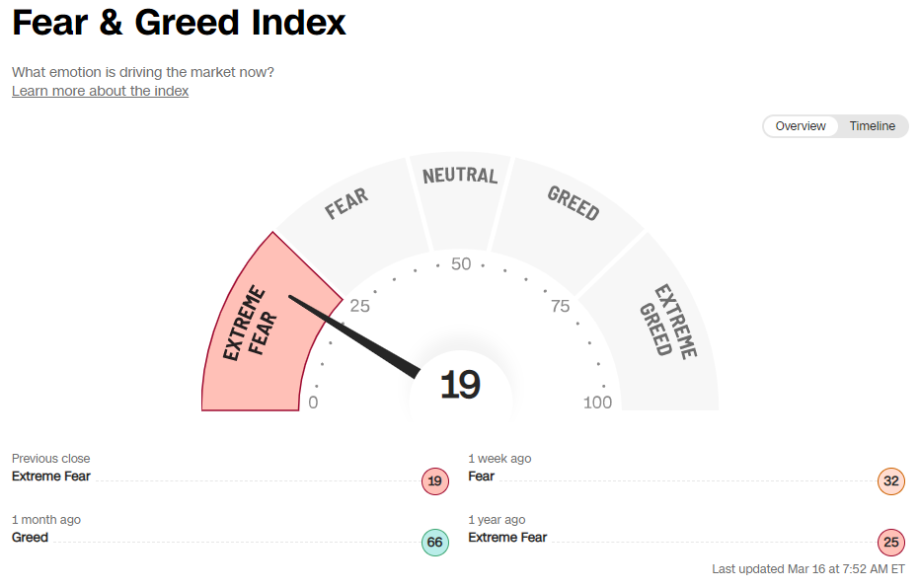Viewport: 919px width, 588px height.
Task: Click the 1 month ago Greed label
Action: [x=32, y=538]
